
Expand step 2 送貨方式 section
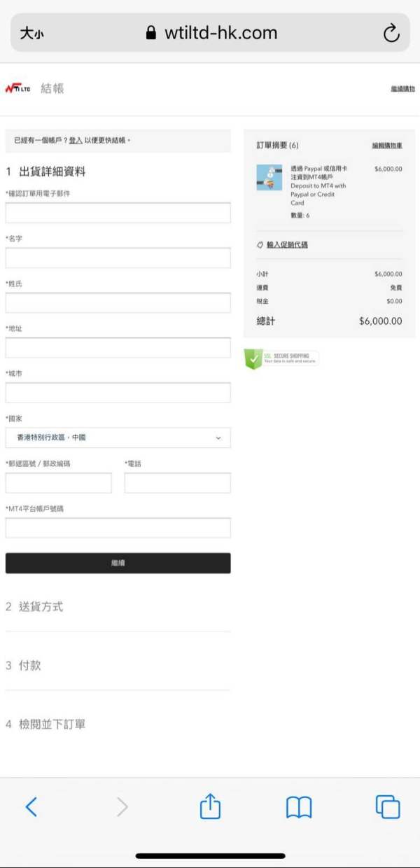tap(118, 607)
